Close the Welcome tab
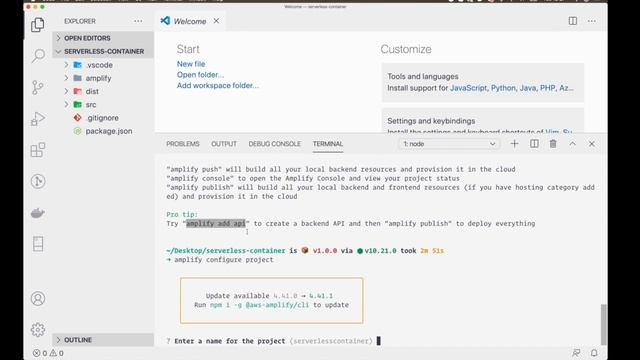 tap(216, 21)
